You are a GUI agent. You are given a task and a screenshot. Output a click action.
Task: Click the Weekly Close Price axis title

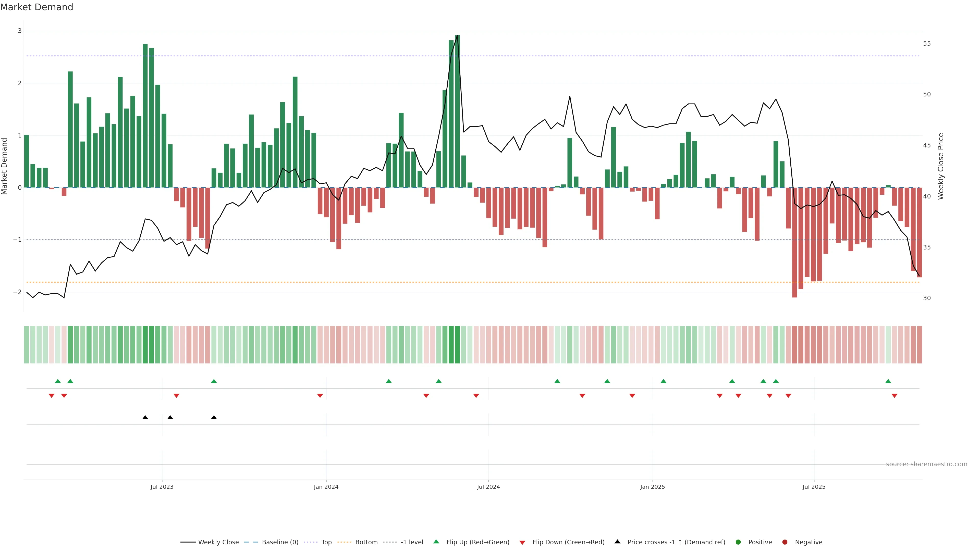[941, 166]
